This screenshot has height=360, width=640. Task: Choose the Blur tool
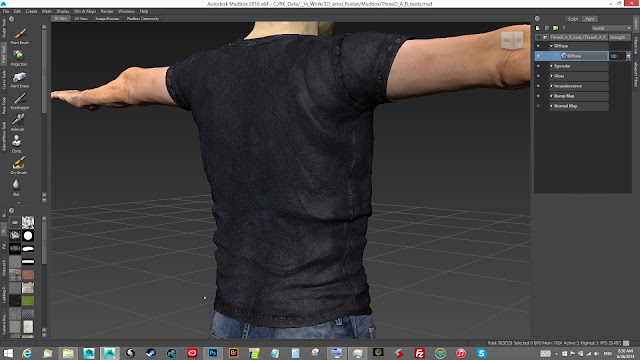(16, 187)
